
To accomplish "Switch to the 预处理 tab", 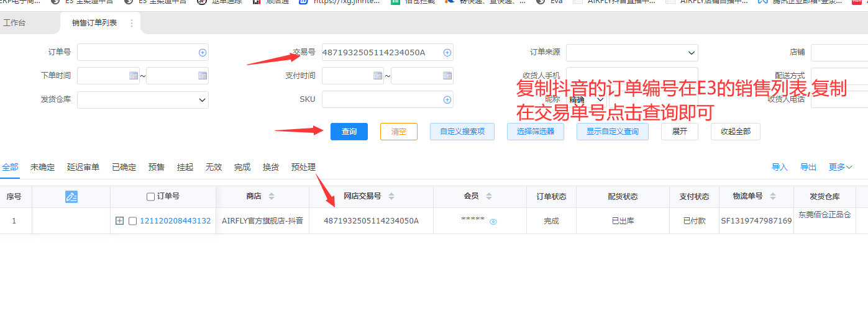I will 303,167.
